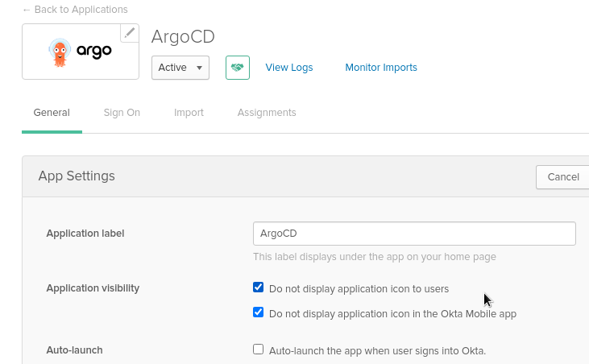Switch to the Sign On tab

[x=122, y=113]
